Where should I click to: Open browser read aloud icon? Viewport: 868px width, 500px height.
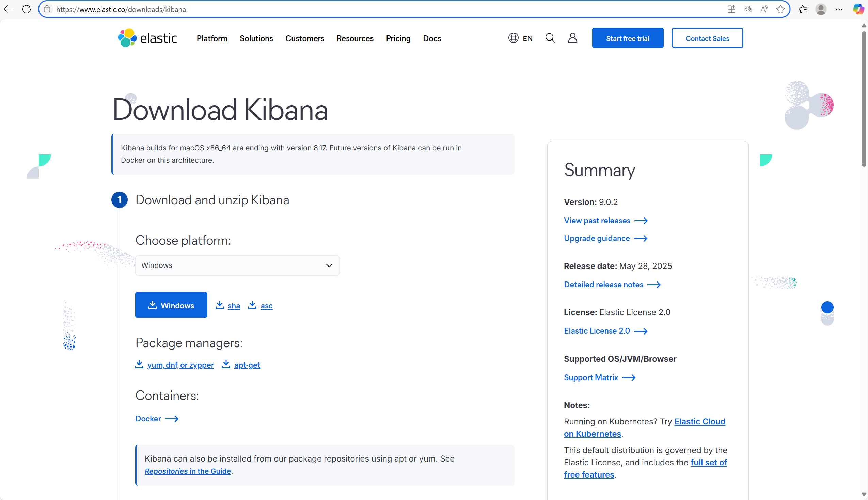[x=764, y=9]
